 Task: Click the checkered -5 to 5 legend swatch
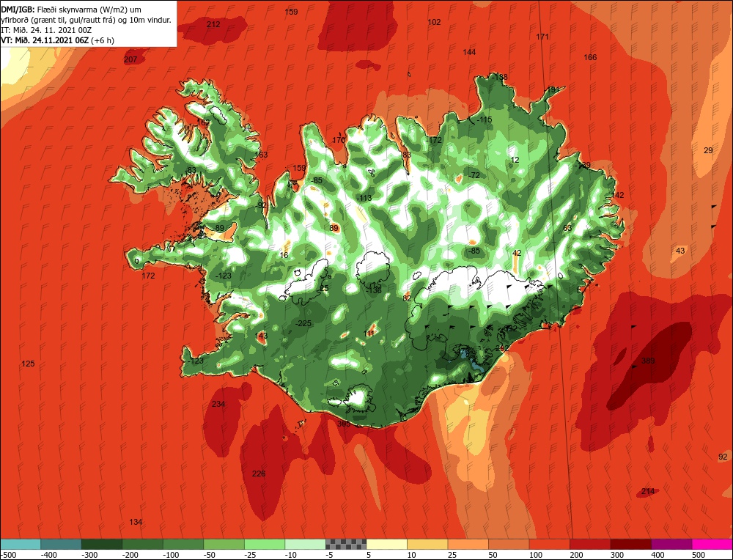(x=346, y=544)
